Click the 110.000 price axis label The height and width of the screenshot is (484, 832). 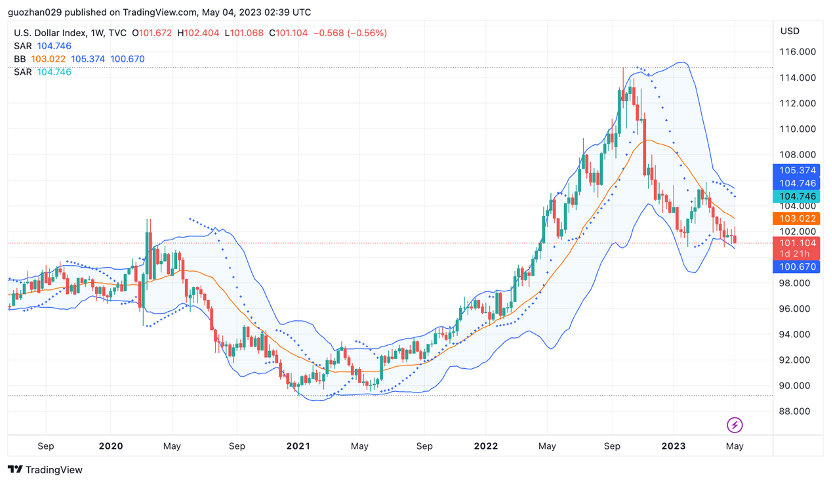[798, 129]
